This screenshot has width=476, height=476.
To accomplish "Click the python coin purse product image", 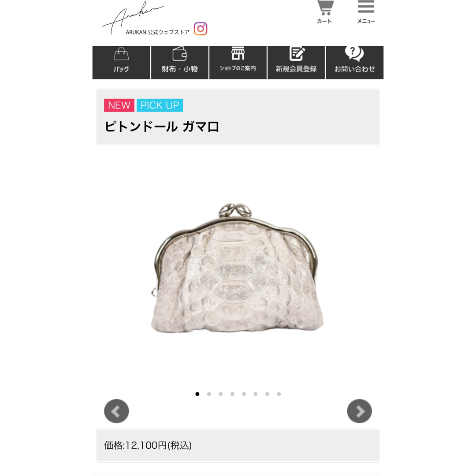I will [x=238, y=268].
